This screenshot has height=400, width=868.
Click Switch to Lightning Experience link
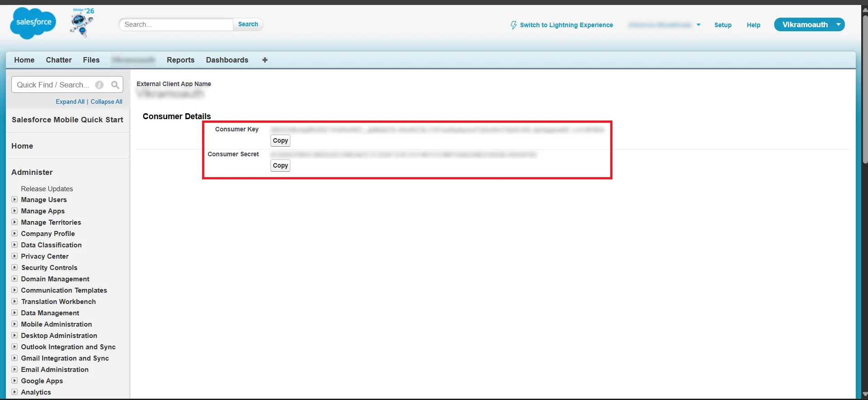pos(566,25)
